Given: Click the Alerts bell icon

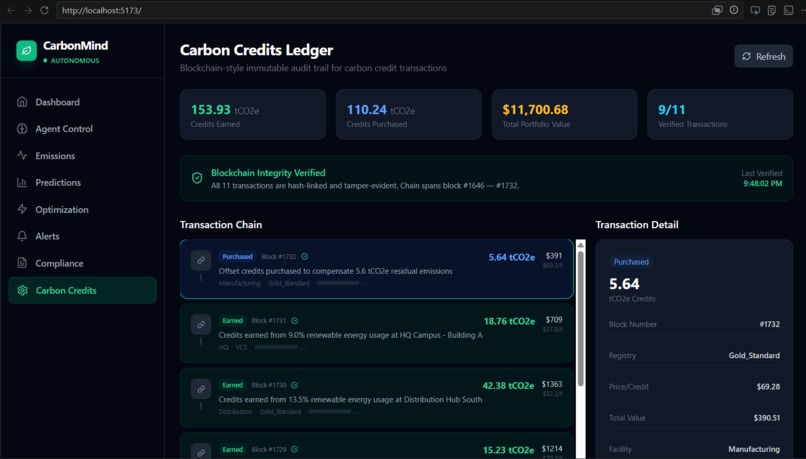Looking at the screenshot, I should pyautogui.click(x=22, y=236).
